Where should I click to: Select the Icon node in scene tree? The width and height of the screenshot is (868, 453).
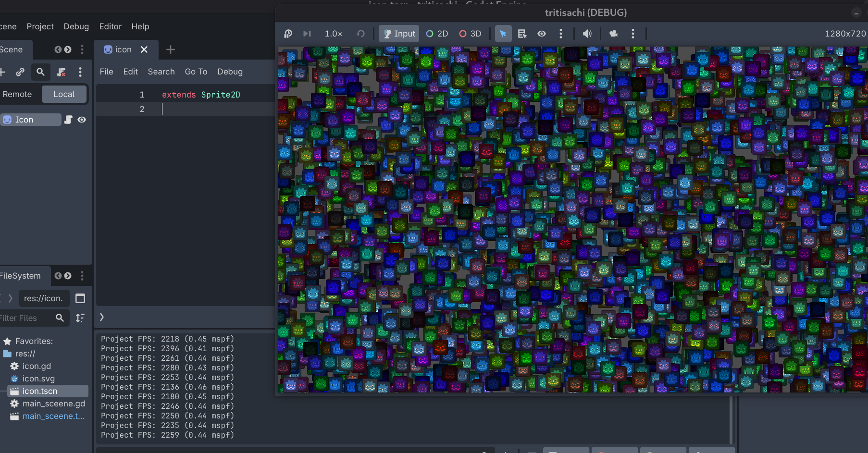31,120
